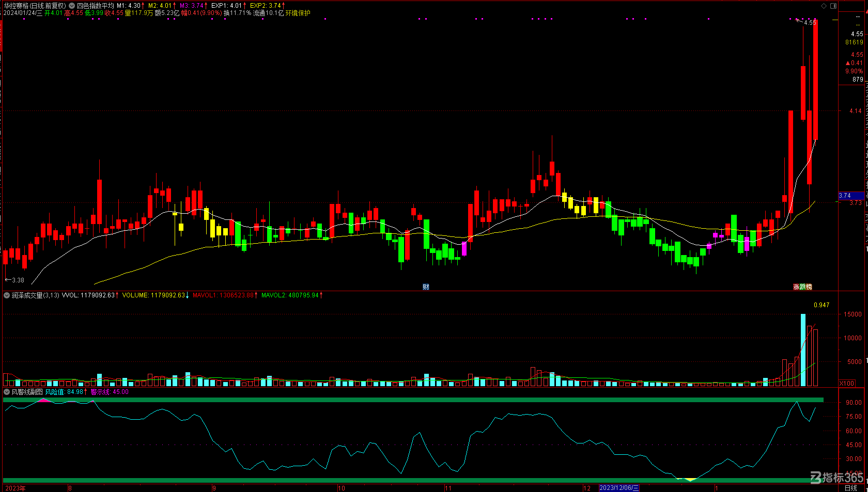This screenshot has width=868, height=492.
Task: Click the 3.38 low price annotation
Action: (15, 280)
